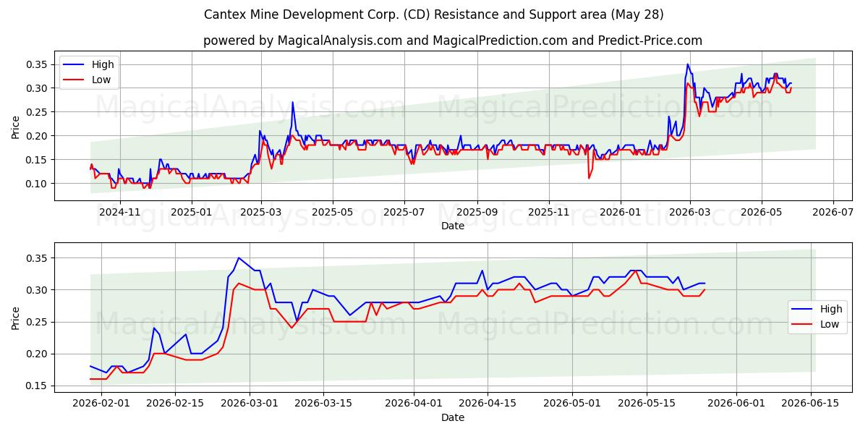Click the '2025-03' tick label
The image size is (868, 434).
point(260,212)
